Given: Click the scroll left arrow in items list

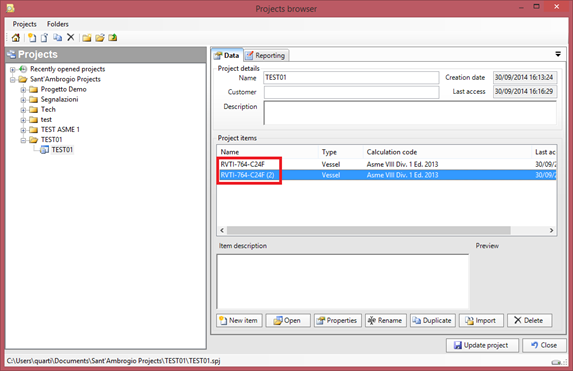Looking at the screenshot, I should tap(222, 230).
